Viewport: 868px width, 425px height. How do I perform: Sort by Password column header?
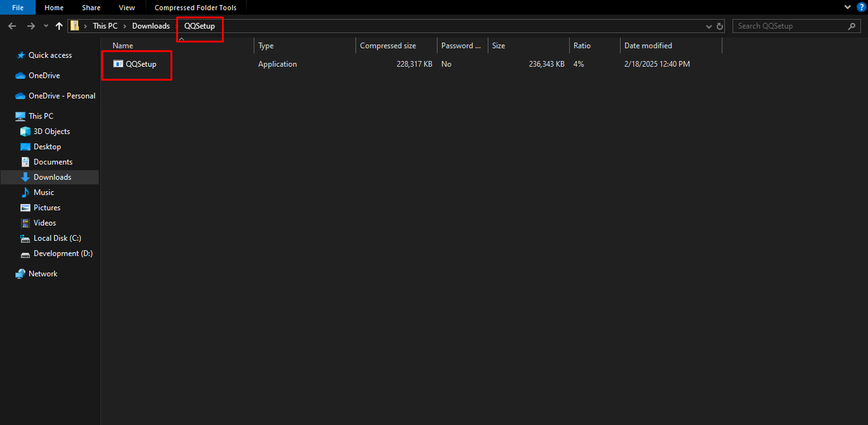tap(461, 46)
